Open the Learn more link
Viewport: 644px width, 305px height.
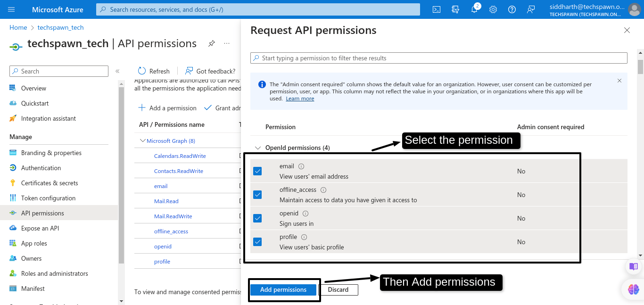pyautogui.click(x=300, y=99)
